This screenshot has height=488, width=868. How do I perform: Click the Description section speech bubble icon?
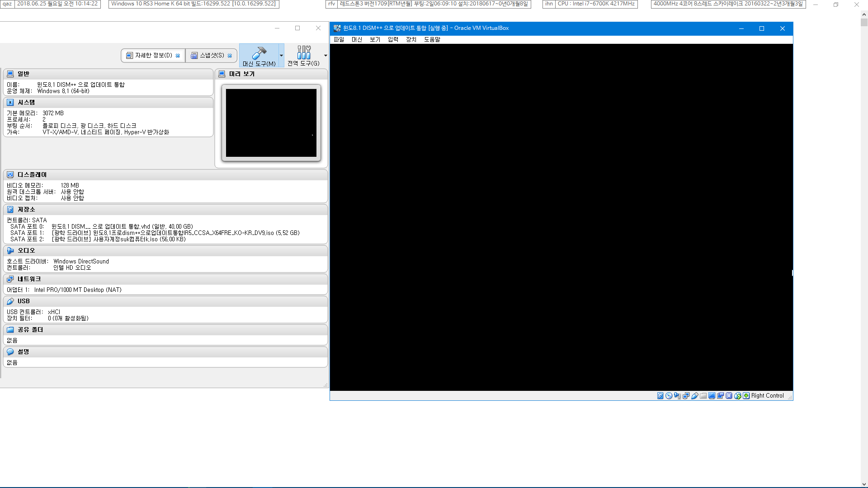pos(10,352)
